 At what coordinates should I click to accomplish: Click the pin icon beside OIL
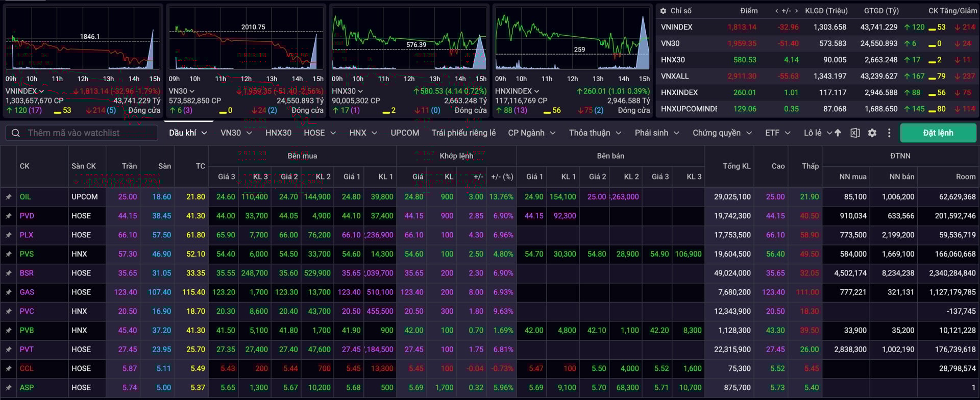(9, 197)
